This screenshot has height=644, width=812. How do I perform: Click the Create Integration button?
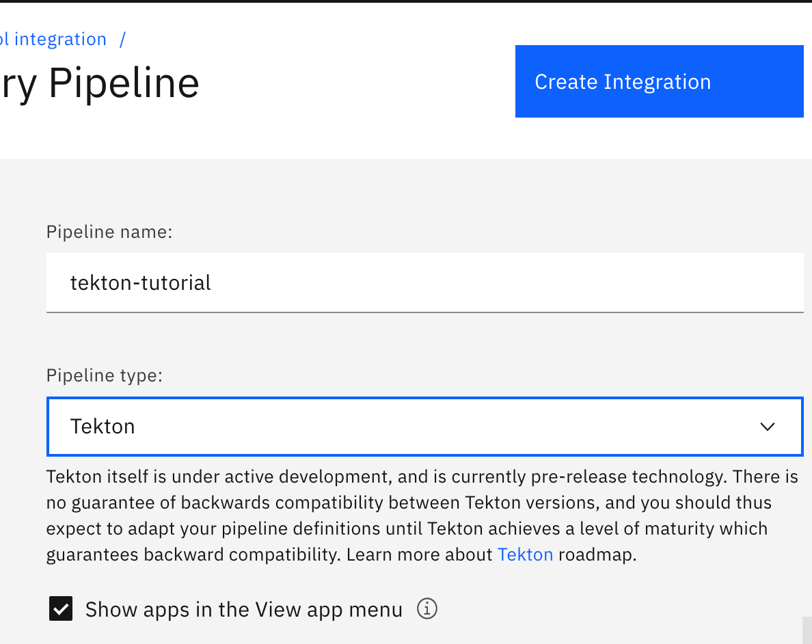click(x=659, y=81)
